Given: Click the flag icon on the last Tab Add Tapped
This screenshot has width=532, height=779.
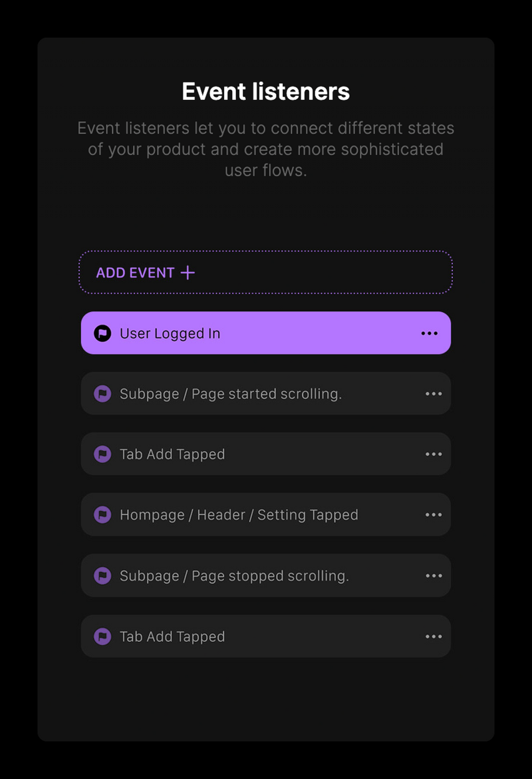Looking at the screenshot, I should [x=102, y=636].
